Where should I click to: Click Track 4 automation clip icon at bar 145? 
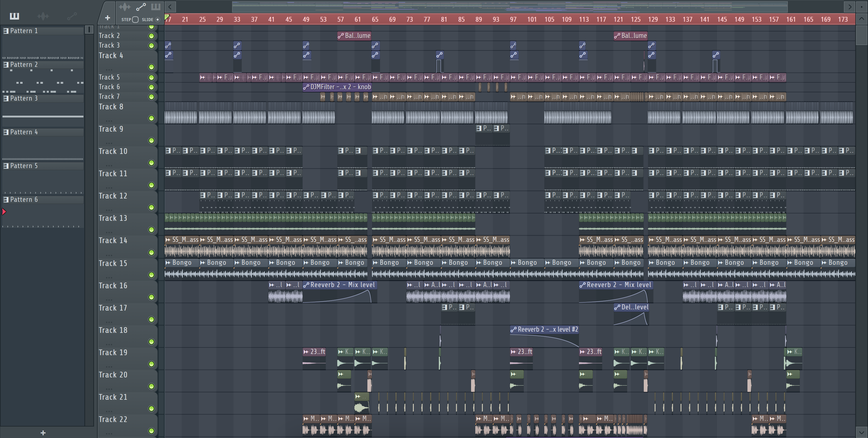(x=716, y=55)
